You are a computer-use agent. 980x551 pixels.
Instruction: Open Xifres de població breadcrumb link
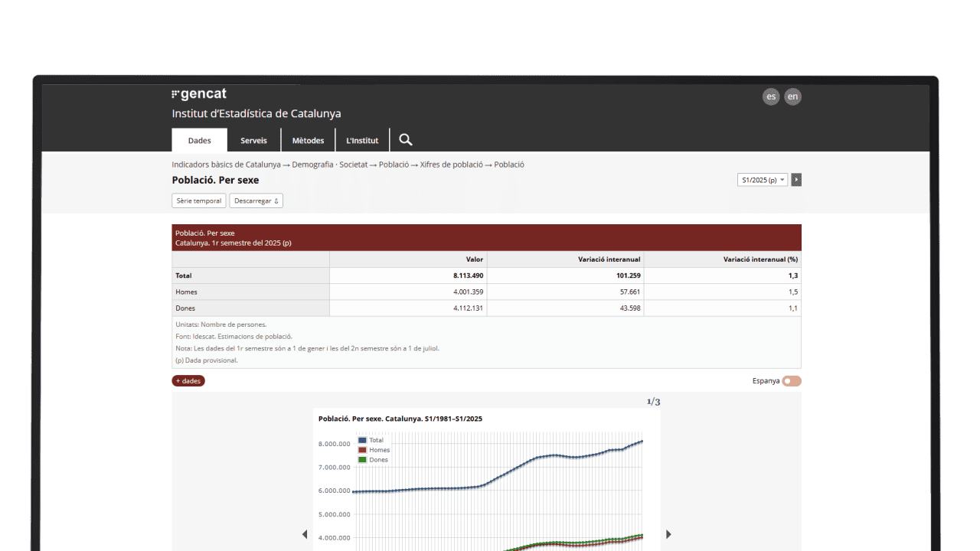(451, 165)
